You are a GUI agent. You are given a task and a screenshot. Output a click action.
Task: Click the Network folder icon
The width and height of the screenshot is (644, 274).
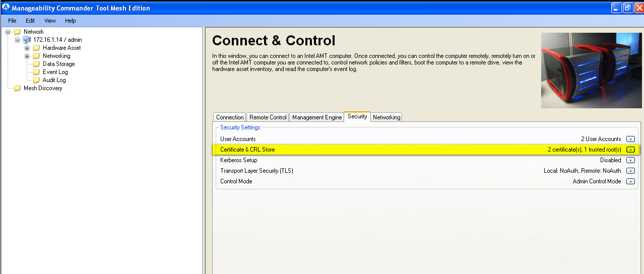click(17, 32)
